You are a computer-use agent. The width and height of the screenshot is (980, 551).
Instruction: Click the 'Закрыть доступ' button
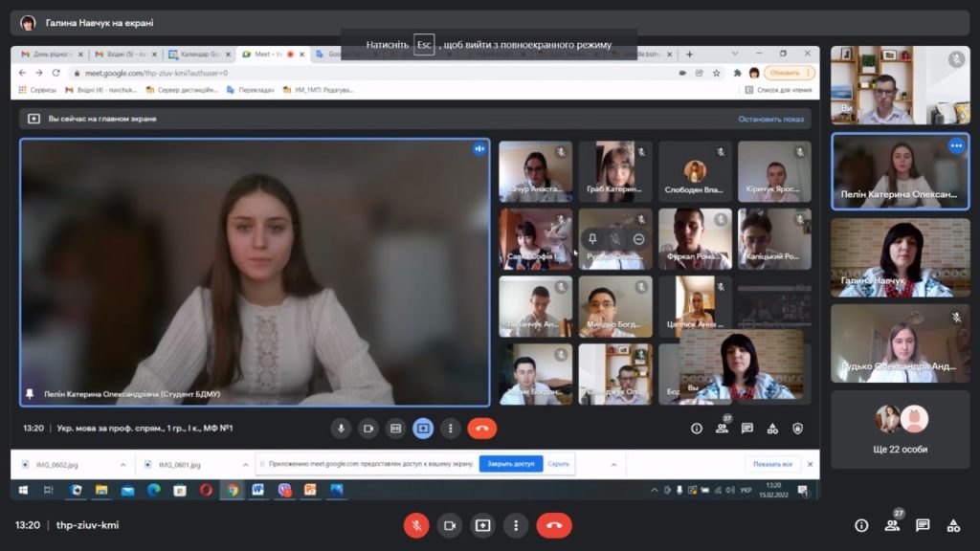pyautogui.click(x=511, y=464)
